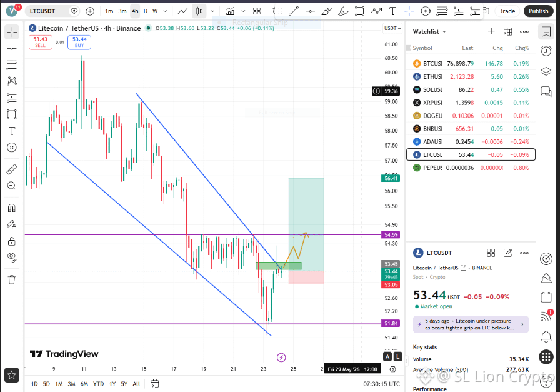
Task: Open the object tree layers icon
Action: pos(546,71)
